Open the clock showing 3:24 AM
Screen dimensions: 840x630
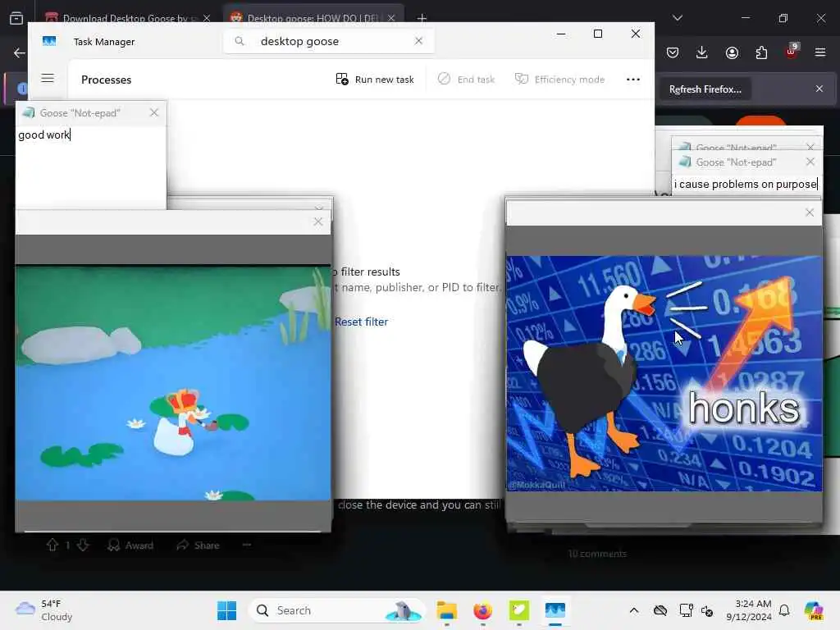(x=748, y=610)
